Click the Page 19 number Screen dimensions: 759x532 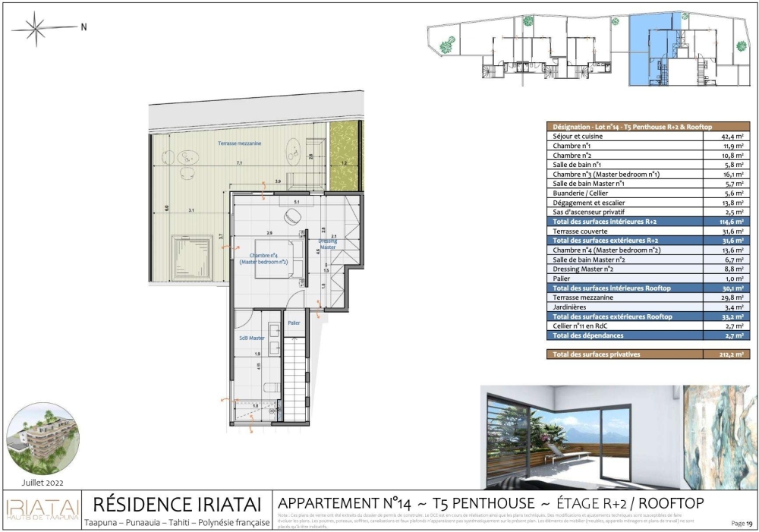[742, 523]
